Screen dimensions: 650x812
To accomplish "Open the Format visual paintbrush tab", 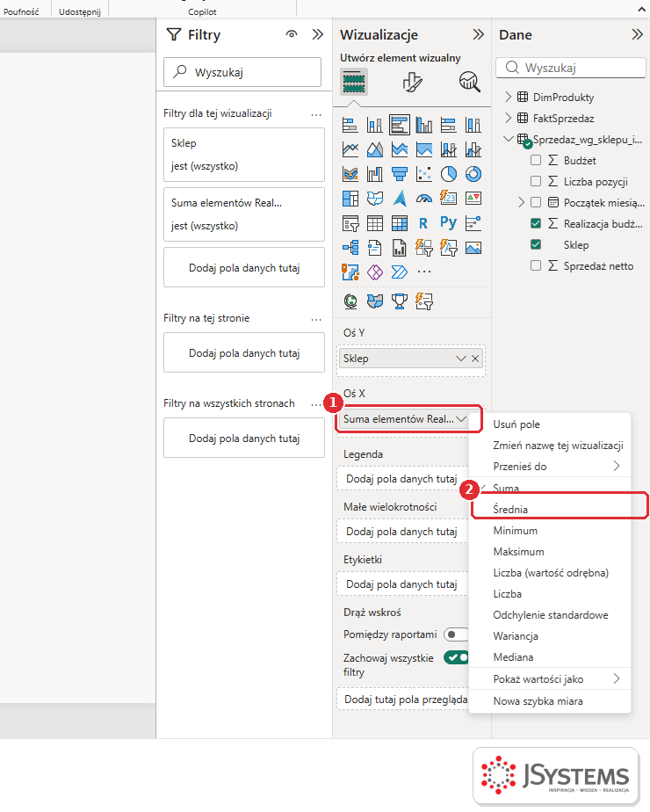I will point(412,82).
